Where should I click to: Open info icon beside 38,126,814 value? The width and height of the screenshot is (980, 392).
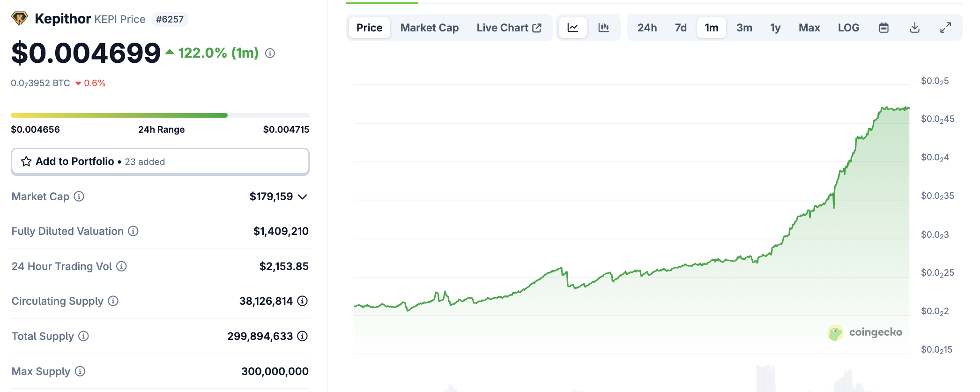[303, 301]
